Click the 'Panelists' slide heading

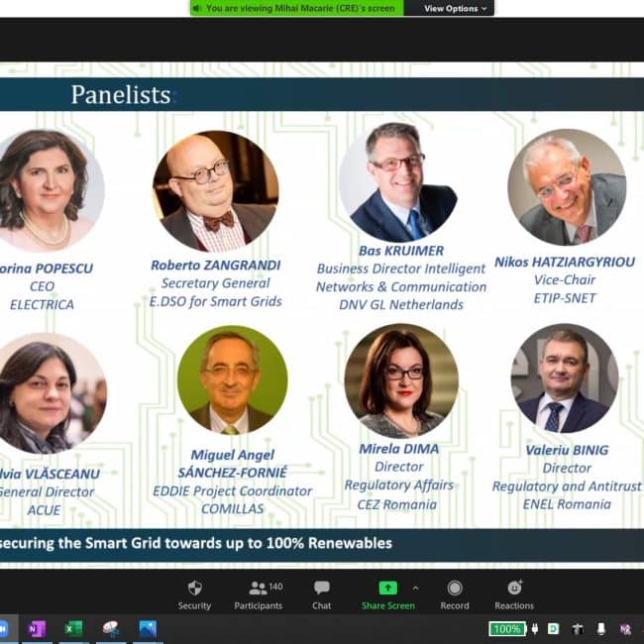click(x=121, y=94)
